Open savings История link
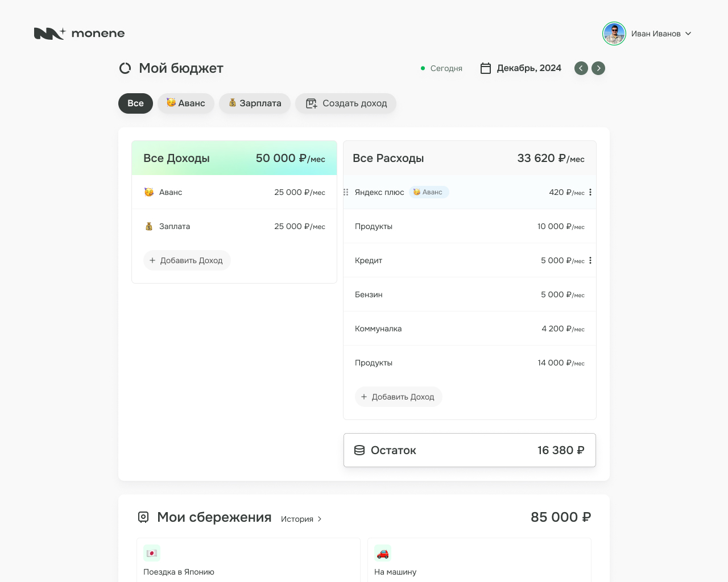This screenshot has width=728, height=582. [x=301, y=519]
